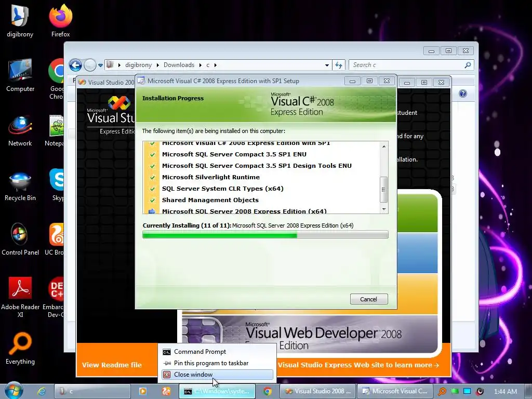Open the Network desktop icon
This screenshot has width=532, height=399.
[20, 130]
